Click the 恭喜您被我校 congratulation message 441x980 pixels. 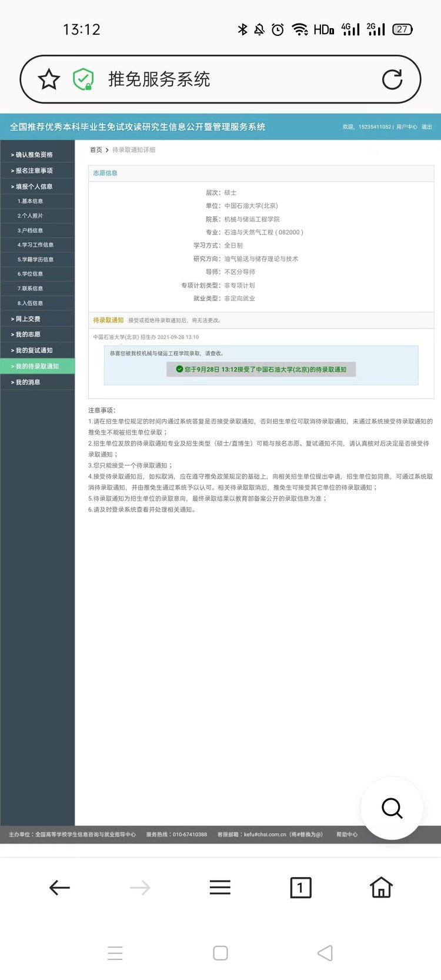[167, 353]
